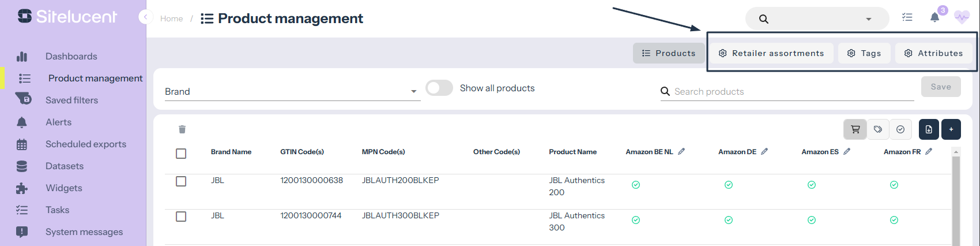980x246 pixels.
Task: Click the export file icon
Action: (929, 129)
